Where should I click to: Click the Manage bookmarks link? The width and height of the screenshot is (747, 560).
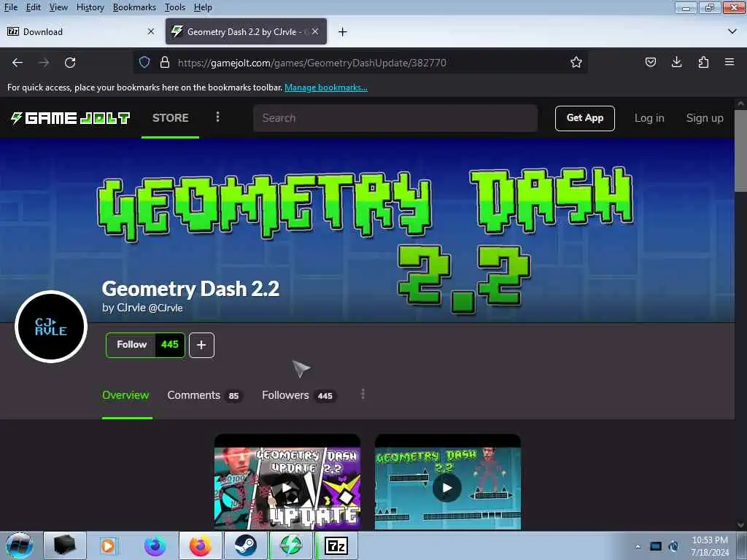coord(326,87)
